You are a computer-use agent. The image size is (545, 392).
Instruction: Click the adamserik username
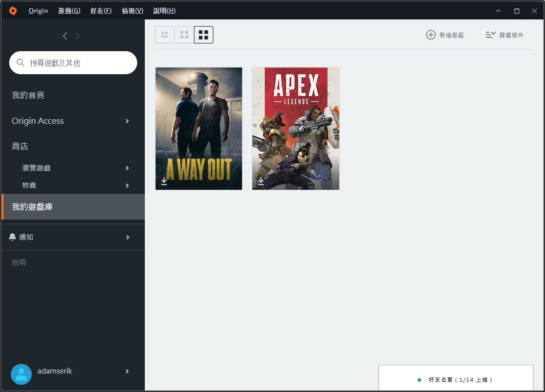(55, 371)
